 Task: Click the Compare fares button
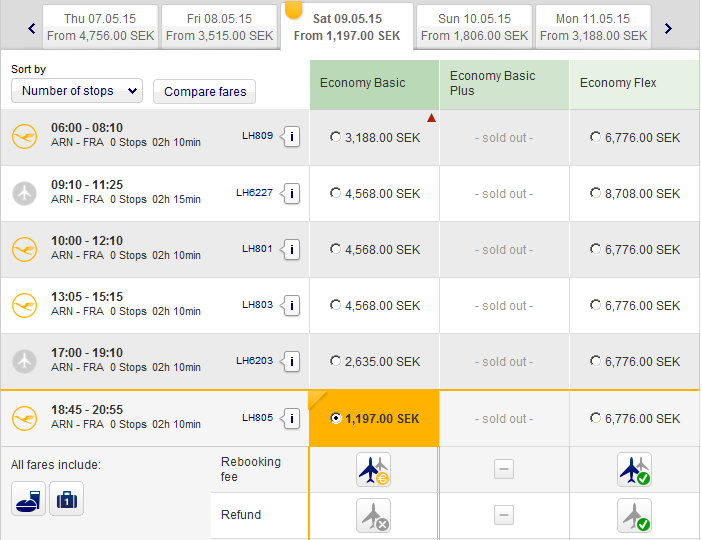[204, 92]
